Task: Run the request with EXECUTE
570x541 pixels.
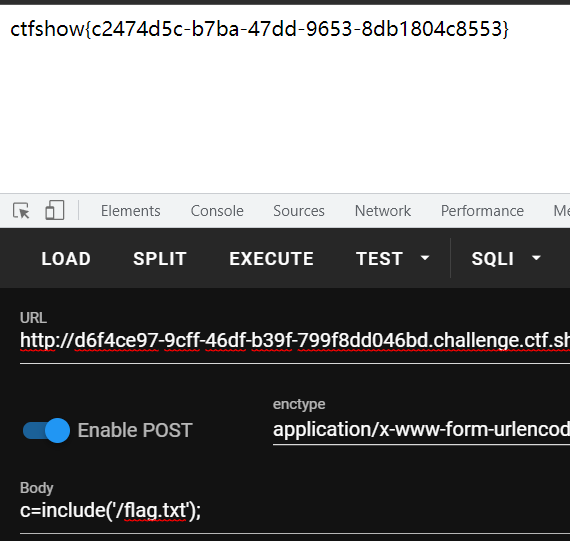Action: pos(271,259)
